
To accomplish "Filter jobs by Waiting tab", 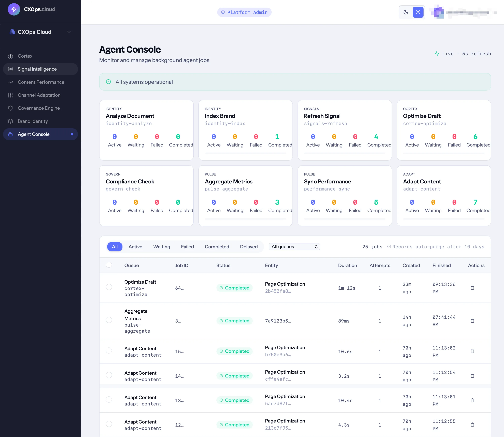I will (x=161, y=246).
